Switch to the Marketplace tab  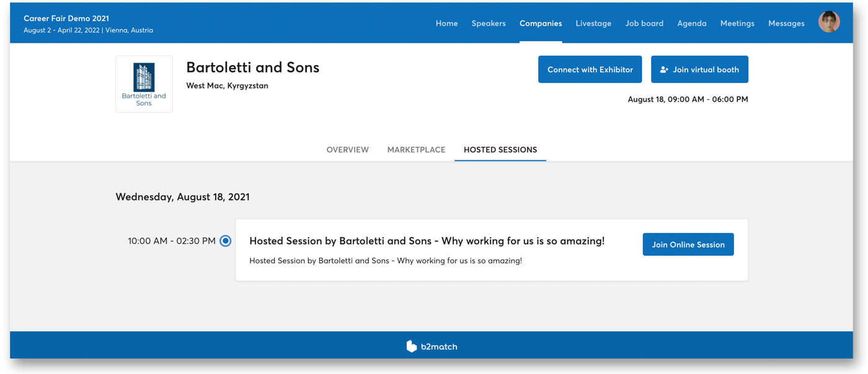coord(416,150)
